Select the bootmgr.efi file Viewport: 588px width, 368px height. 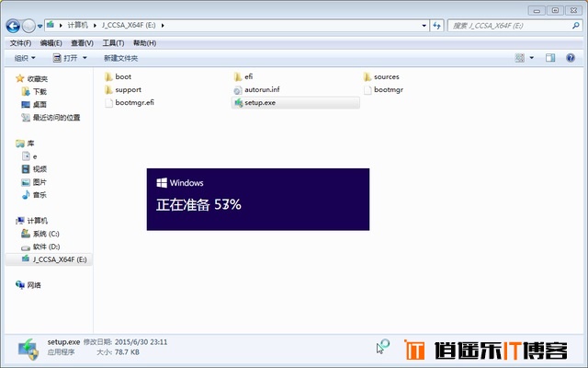point(130,102)
